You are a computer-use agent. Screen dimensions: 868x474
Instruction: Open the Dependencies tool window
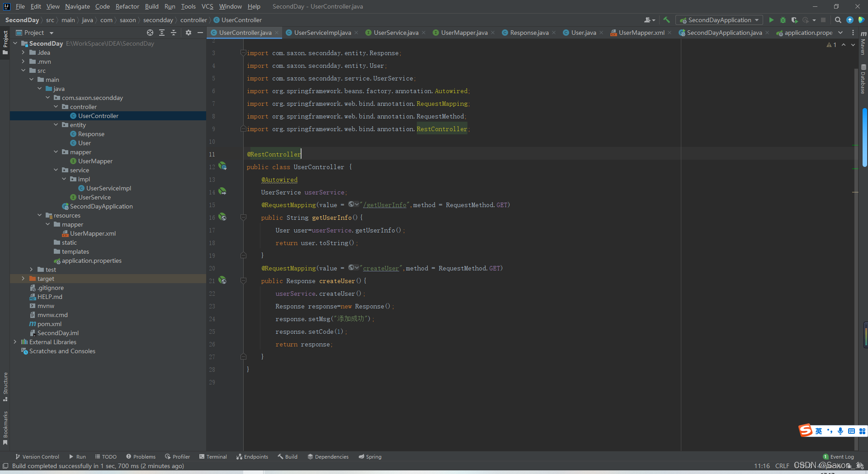pyautogui.click(x=328, y=457)
